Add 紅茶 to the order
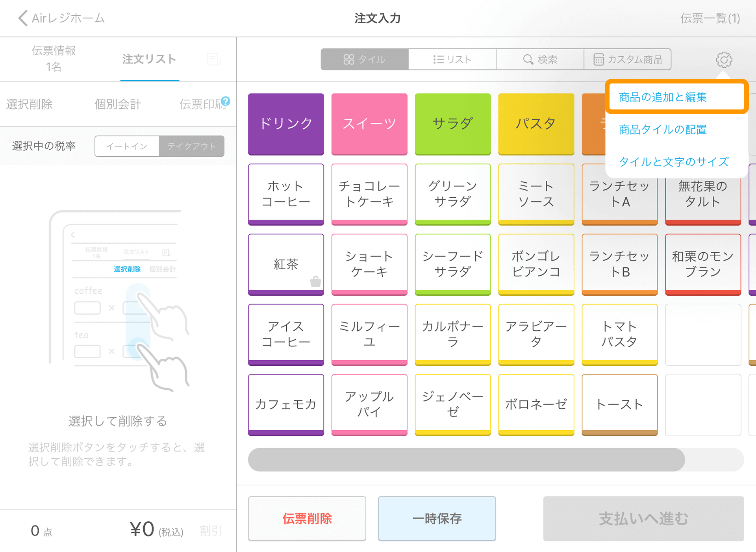Viewport: 756px width, 552px height. [x=286, y=264]
